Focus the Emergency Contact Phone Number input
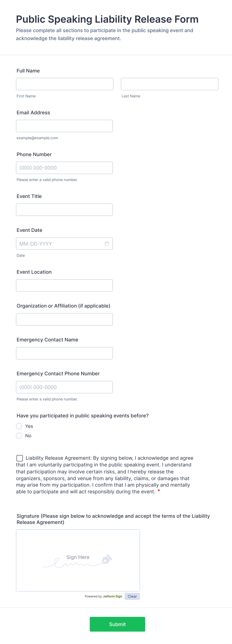Image resolution: width=232 pixels, height=644 pixels. (64, 387)
